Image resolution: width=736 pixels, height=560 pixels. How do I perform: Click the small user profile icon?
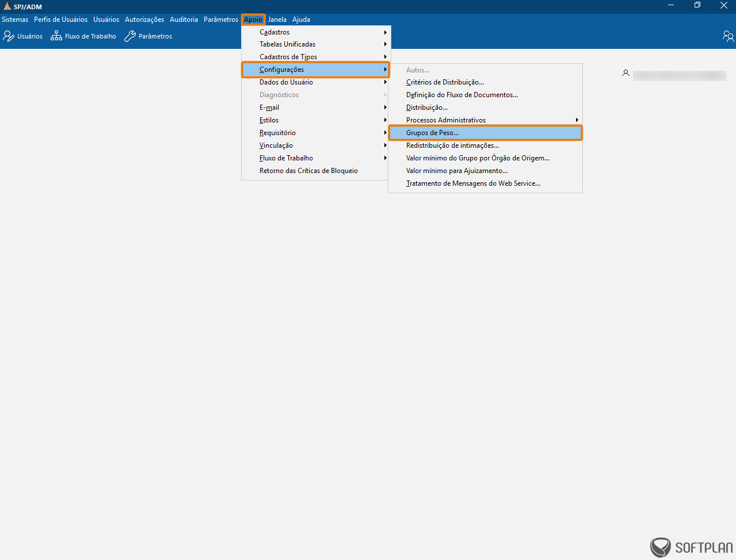(626, 73)
